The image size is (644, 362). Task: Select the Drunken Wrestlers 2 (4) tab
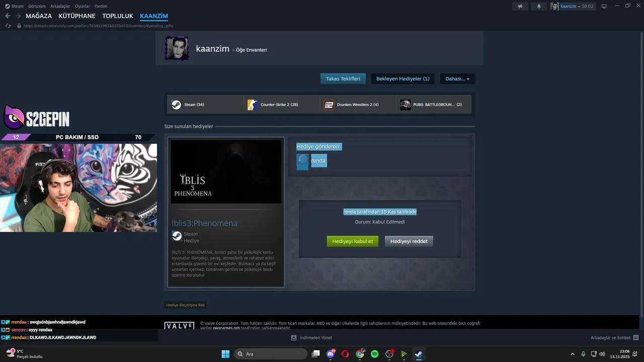point(358,105)
